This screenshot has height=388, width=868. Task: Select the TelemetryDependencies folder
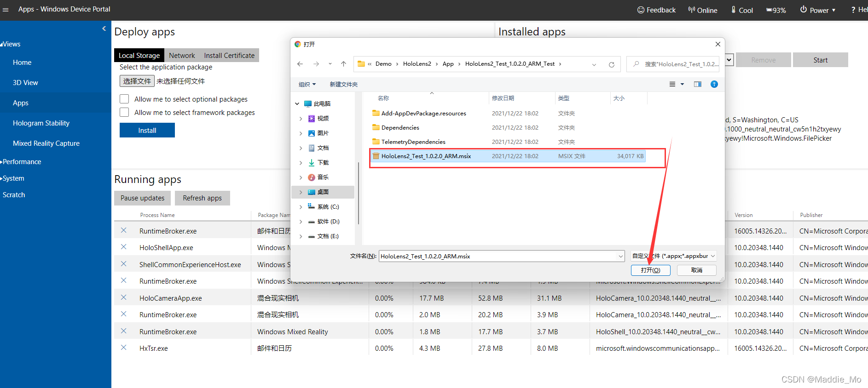point(413,142)
